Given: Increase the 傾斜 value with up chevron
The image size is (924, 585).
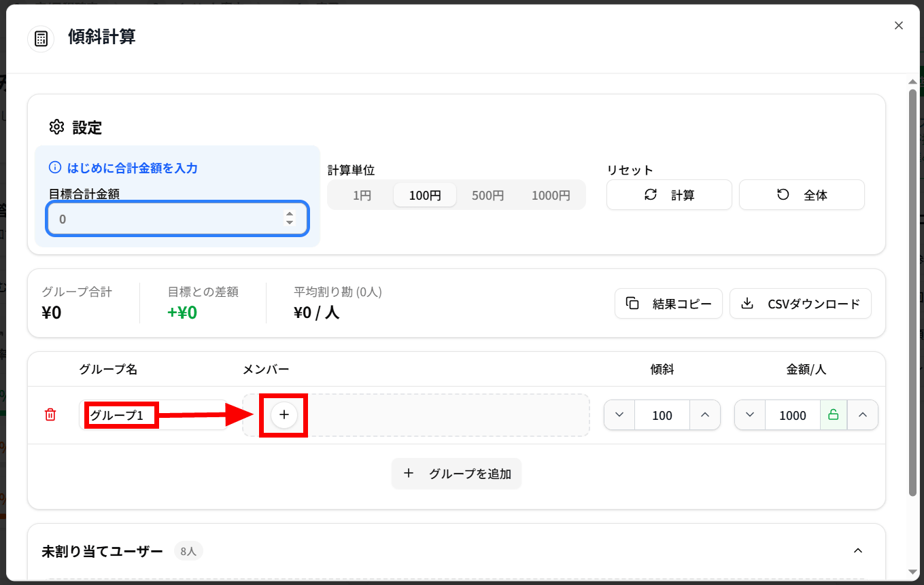Looking at the screenshot, I should click(x=705, y=415).
